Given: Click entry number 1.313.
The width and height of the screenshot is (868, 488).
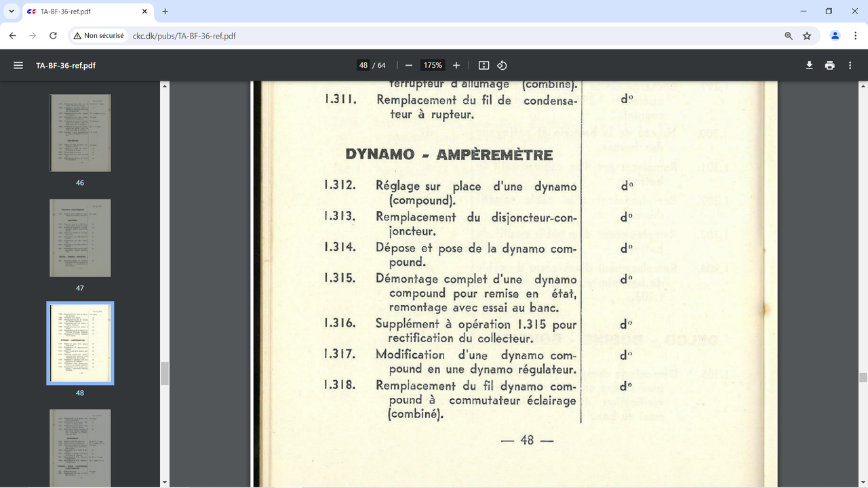Looking at the screenshot, I should 340,216.
